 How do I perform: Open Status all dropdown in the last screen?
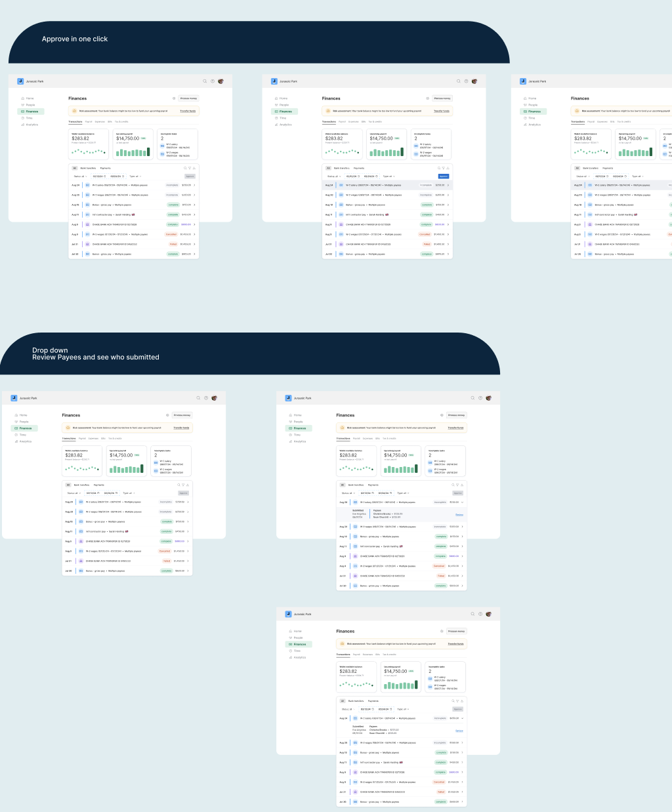click(347, 709)
